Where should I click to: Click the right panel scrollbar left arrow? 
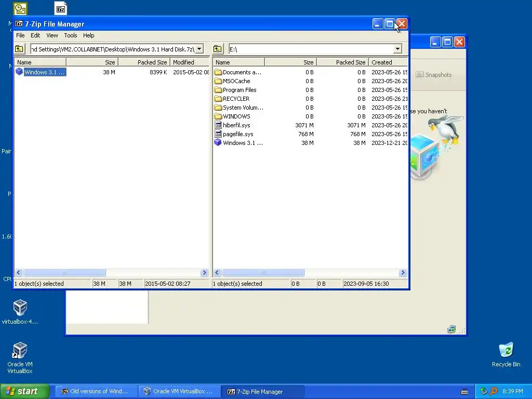(217, 272)
